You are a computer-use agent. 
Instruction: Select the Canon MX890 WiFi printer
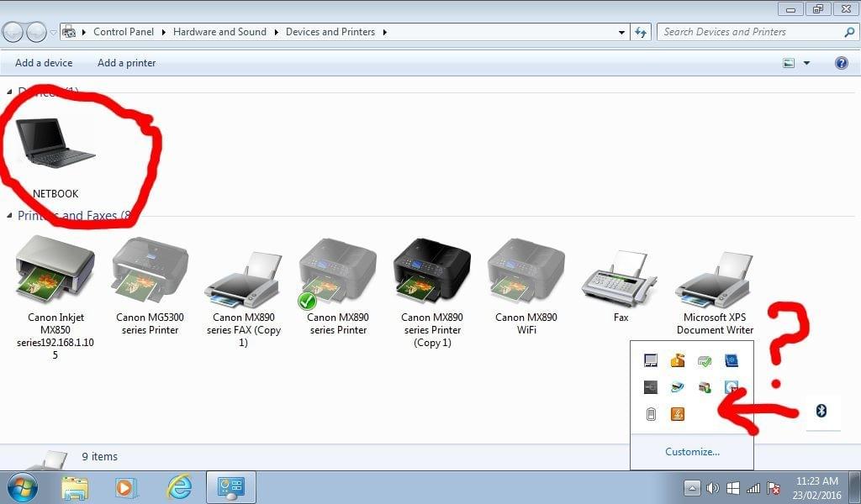click(x=526, y=272)
